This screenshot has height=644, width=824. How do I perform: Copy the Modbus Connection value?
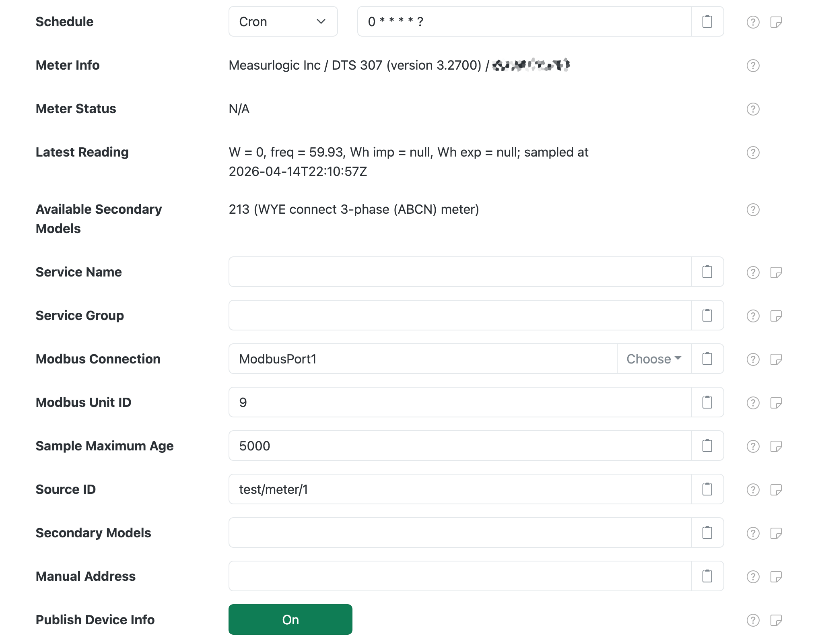(x=707, y=359)
